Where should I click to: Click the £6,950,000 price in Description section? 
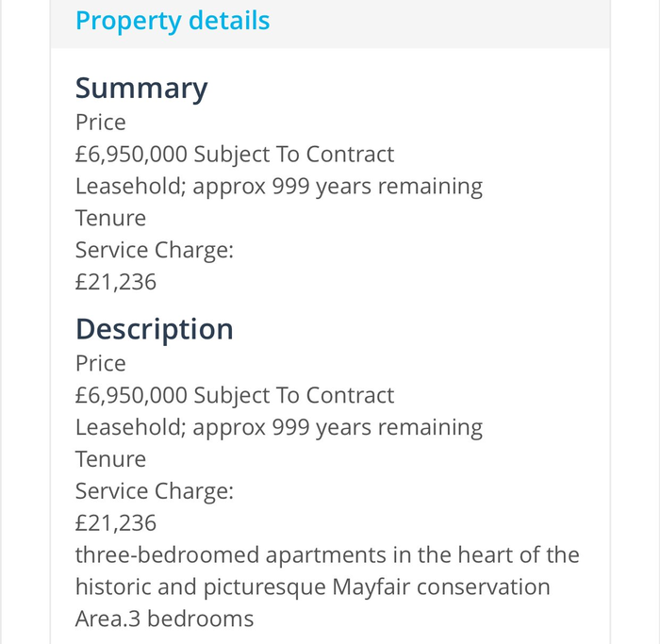click(x=132, y=395)
